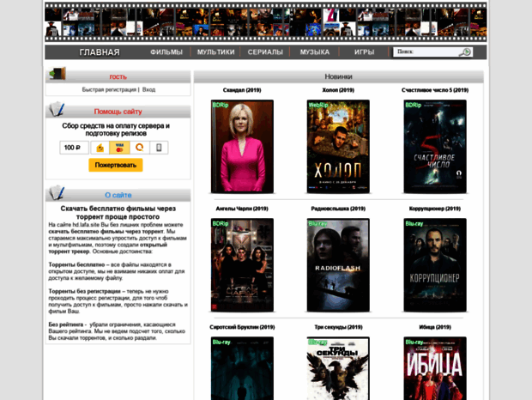
Task: Click the Холоп movie poster
Action: (x=338, y=147)
